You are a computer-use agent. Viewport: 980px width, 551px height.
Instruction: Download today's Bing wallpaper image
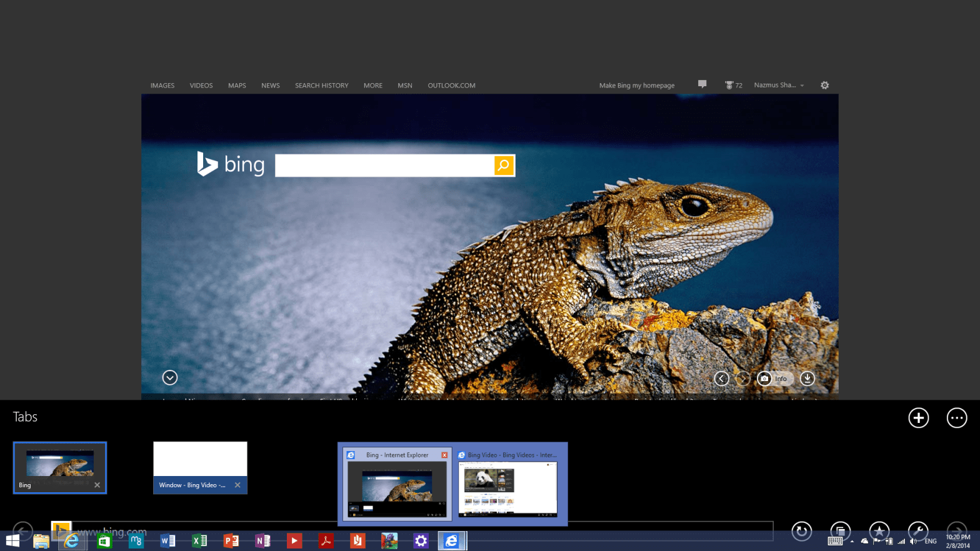coord(807,379)
